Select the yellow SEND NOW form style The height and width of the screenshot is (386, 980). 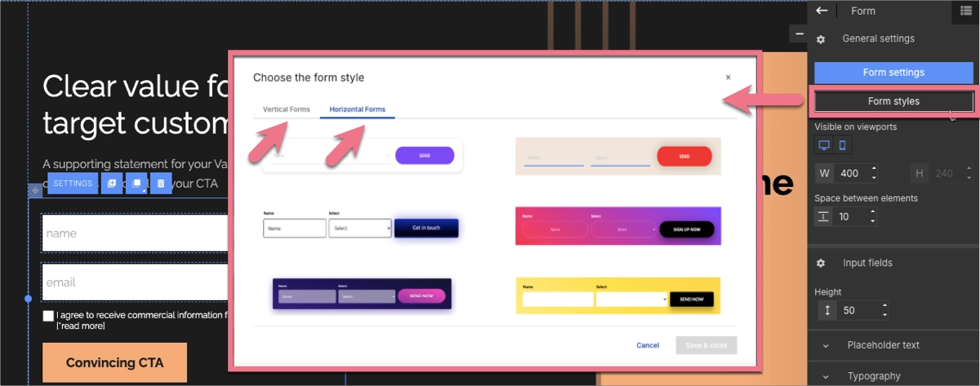tap(618, 295)
